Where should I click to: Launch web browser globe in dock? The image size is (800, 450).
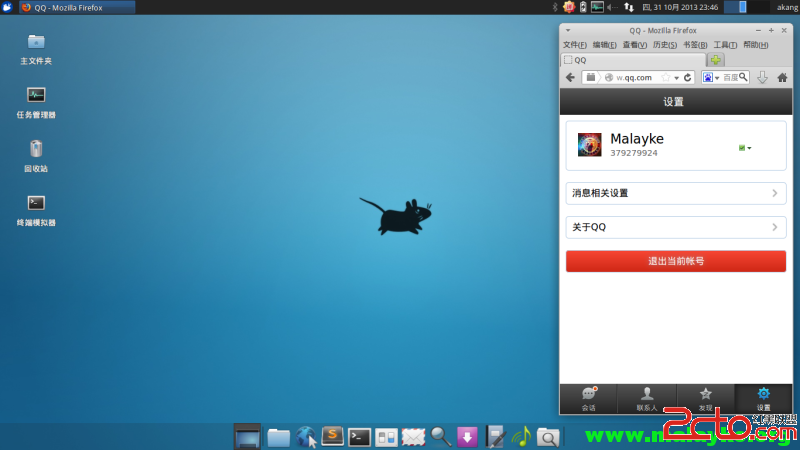[x=306, y=437]
